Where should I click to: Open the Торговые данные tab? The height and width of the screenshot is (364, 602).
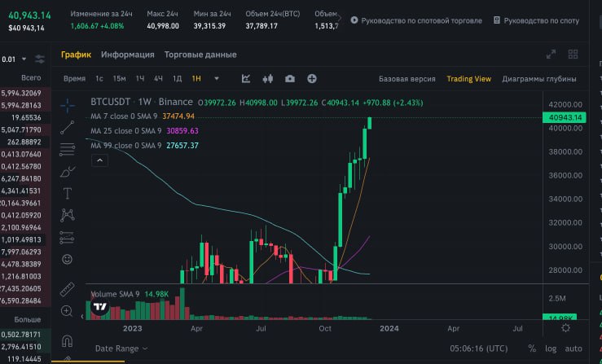pos(200,55)
